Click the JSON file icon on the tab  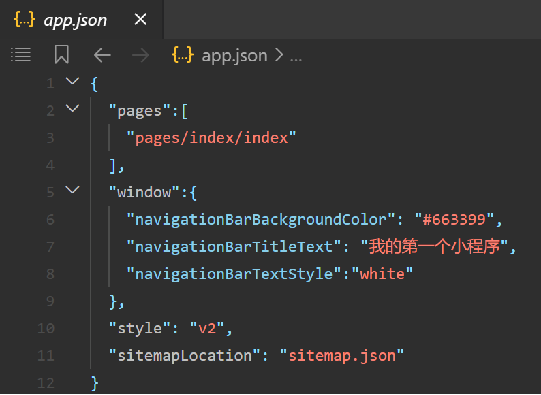click(24, 19)
